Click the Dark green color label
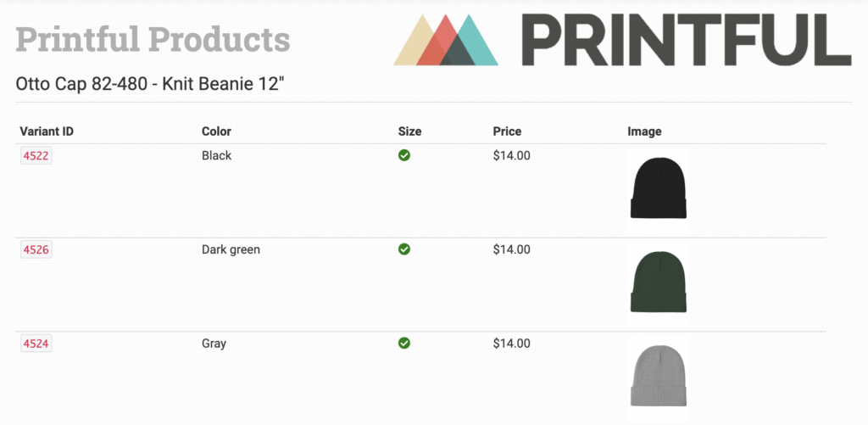Image resolution: width=868 pixels, height=425 pixels. (x=231, y=249)
